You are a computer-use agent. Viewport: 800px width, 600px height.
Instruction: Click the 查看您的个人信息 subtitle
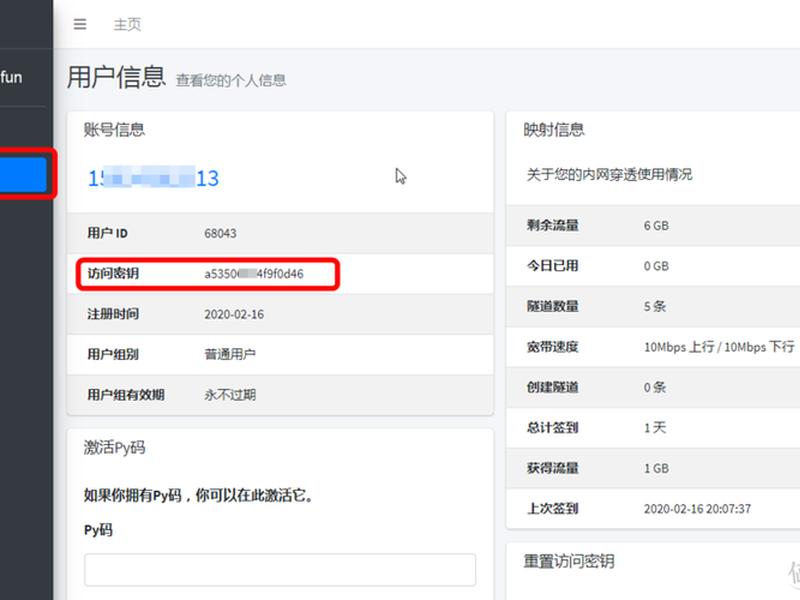point(231,80)
